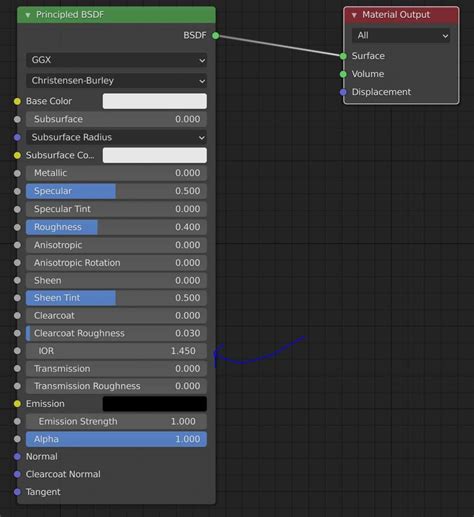This screenshot has height=517, width=474.
Task: Click the Transmission input socket
Action: click(x=17, y=369)
